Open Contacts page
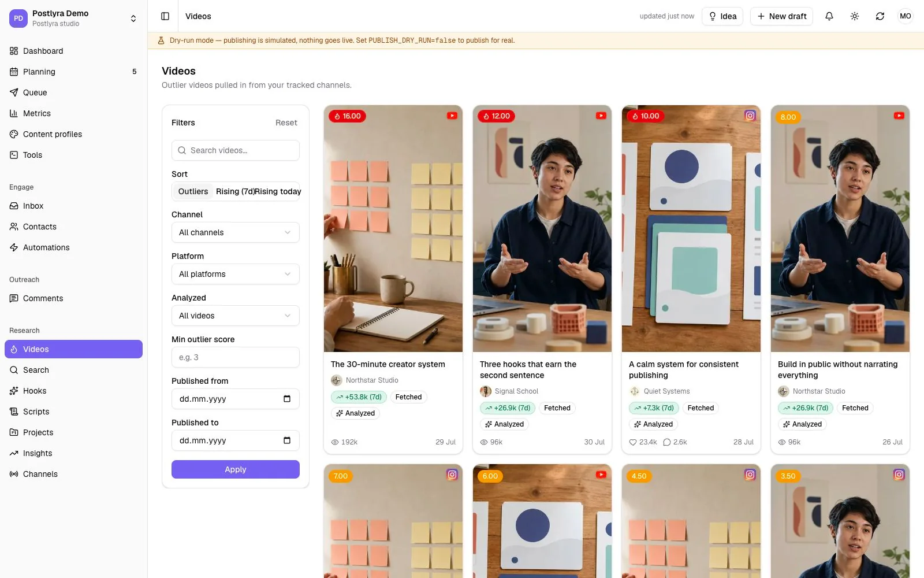The width and height of the screenshot is (924, 578). click(x=73, y=227)
